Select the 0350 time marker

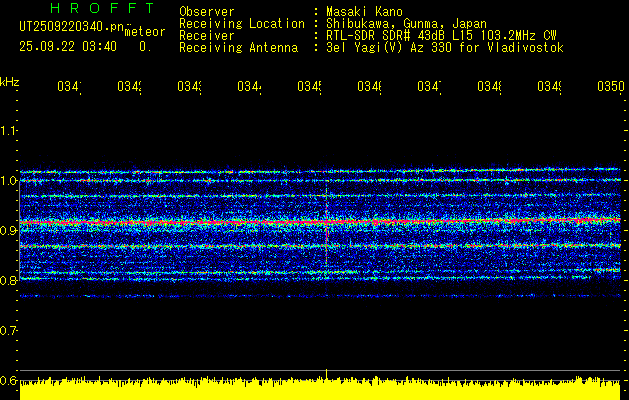click(x=609, y=88)
